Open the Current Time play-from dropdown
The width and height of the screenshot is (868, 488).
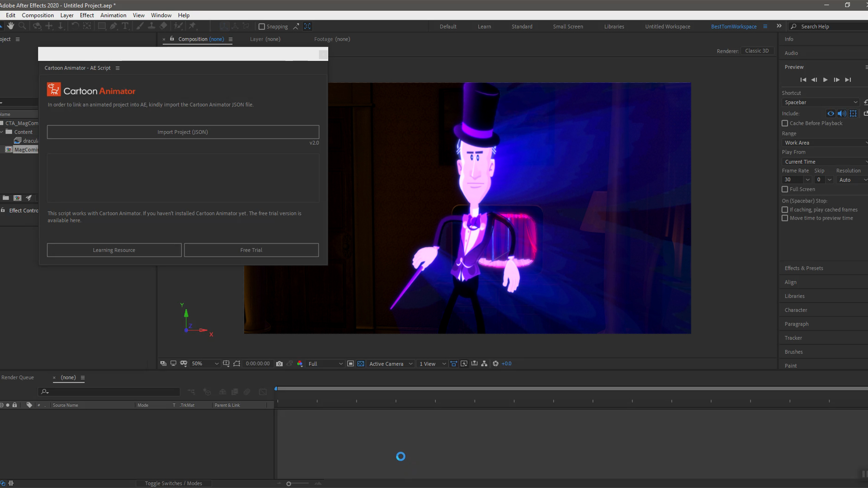[825, 162]
